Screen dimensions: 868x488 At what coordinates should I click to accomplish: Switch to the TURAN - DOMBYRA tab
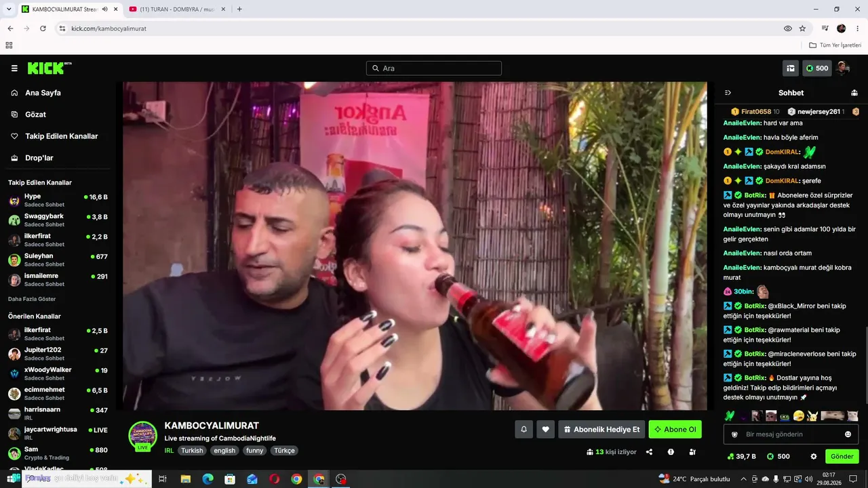tap(178, 9)
